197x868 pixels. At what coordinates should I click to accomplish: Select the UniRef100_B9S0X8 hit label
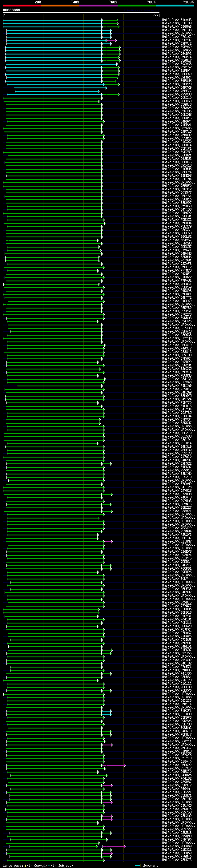click(x=177, y=64)
